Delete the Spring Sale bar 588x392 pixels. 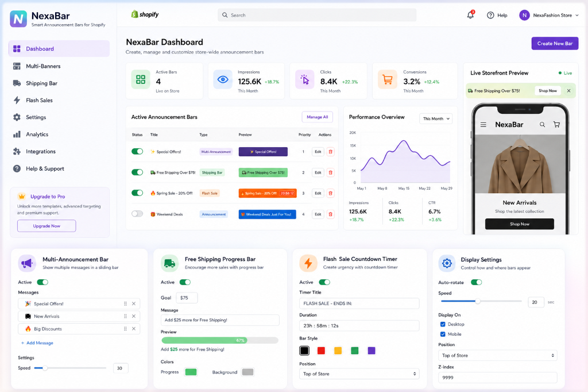click(x=330, y=193)
